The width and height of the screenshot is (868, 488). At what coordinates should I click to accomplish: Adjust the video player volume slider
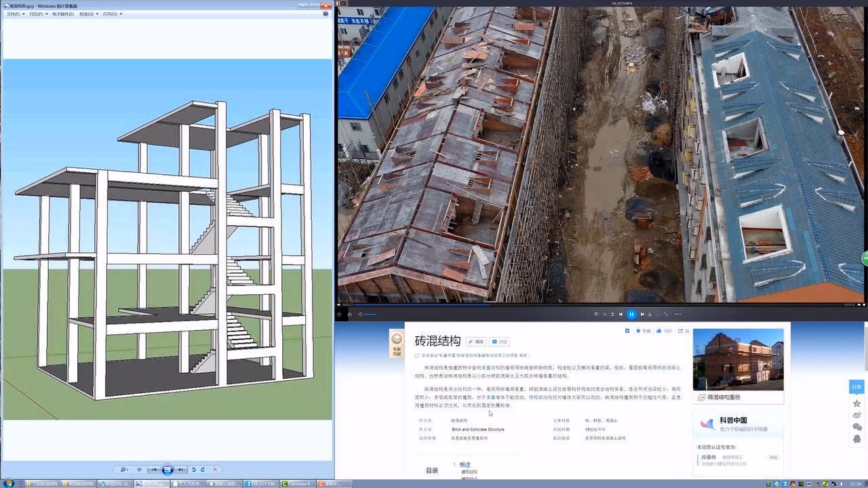pos(368,314)
